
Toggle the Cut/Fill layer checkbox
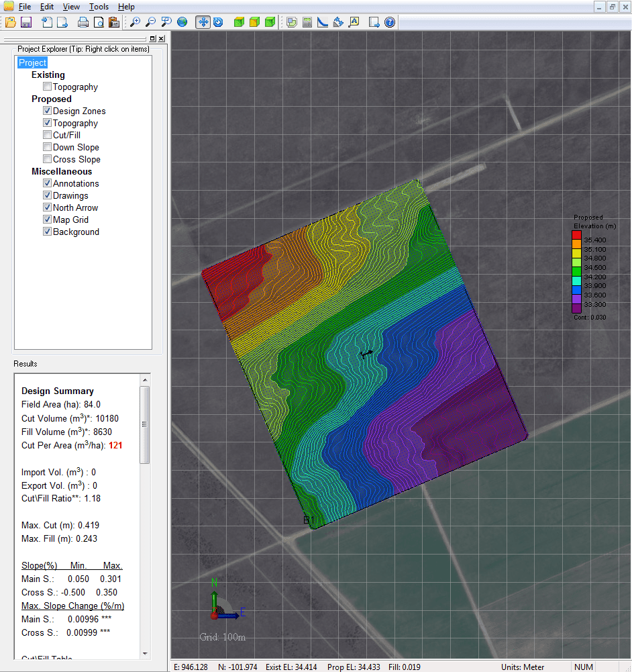point(48,136)
